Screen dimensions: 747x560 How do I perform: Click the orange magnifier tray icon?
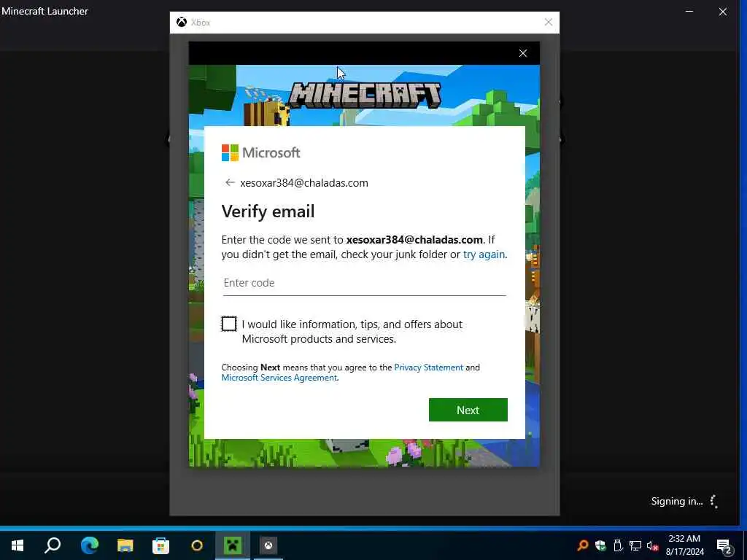tap(582, 545)
